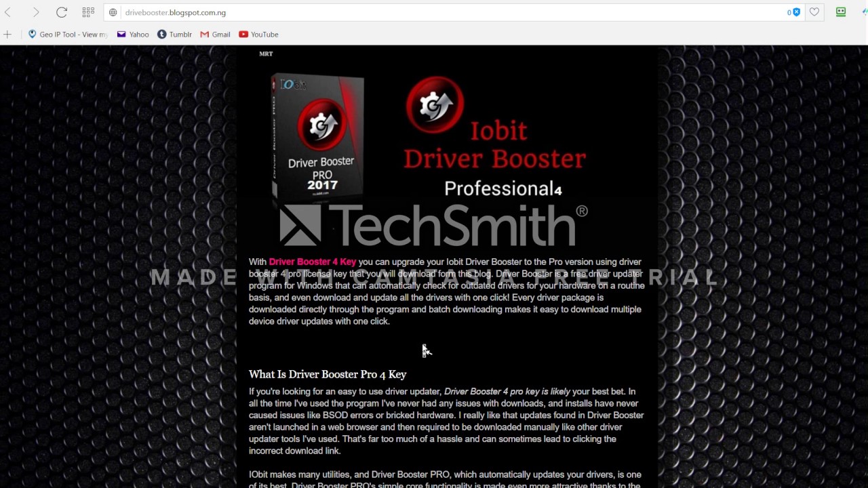This screenshot has height=488, width=868.
Task: Click the plus button on bookmarks bar
Action: [7, 34]
